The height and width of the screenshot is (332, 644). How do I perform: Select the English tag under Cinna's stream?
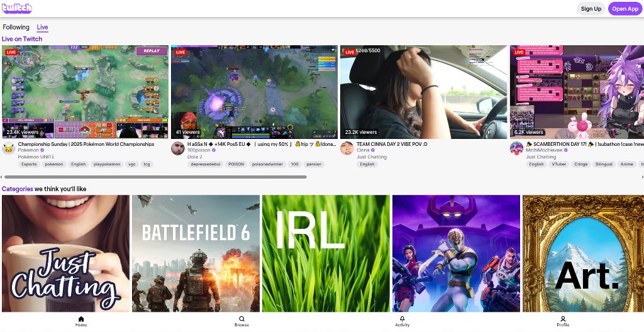click(367, 164)
